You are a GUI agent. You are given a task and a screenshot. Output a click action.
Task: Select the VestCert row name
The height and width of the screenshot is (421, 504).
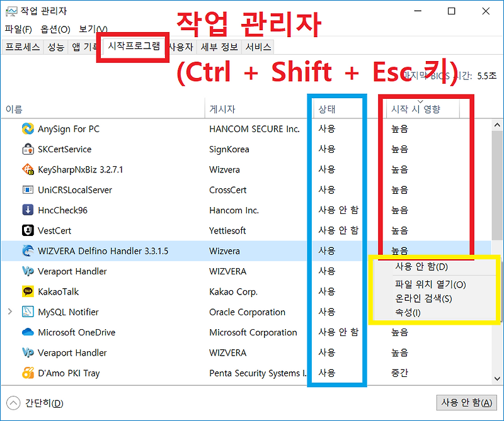click(54, 230)
